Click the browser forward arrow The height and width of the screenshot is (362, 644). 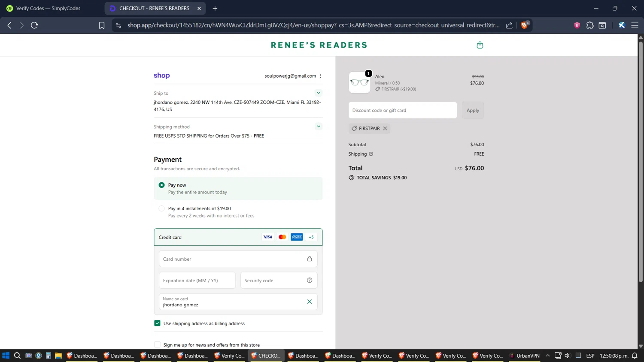[21, 25]
